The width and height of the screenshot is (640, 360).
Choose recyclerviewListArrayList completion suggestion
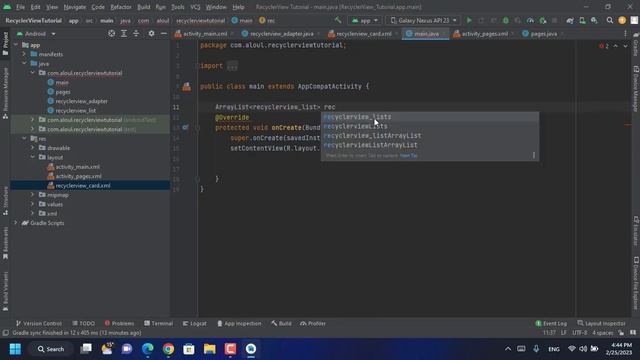tap(429, 145)
